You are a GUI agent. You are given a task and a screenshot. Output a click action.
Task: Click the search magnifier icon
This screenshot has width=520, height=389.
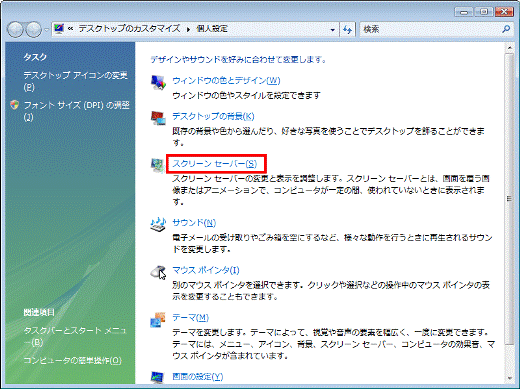[506, 29]
